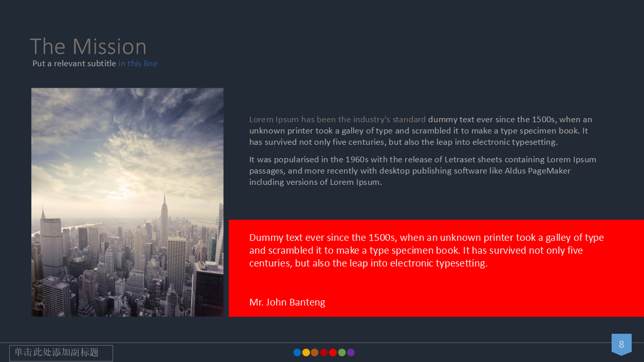Click "The Mission" slide title
Screen dimensions: 644x362
(88, 47)
